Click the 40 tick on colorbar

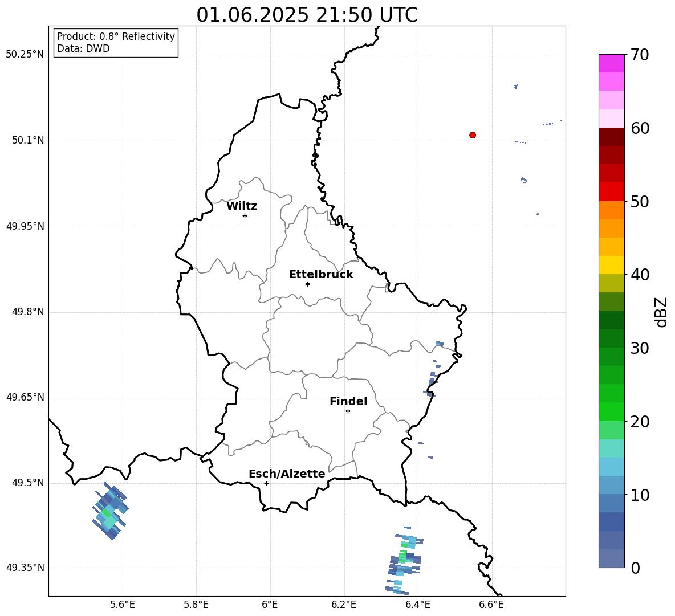[640, 275]
